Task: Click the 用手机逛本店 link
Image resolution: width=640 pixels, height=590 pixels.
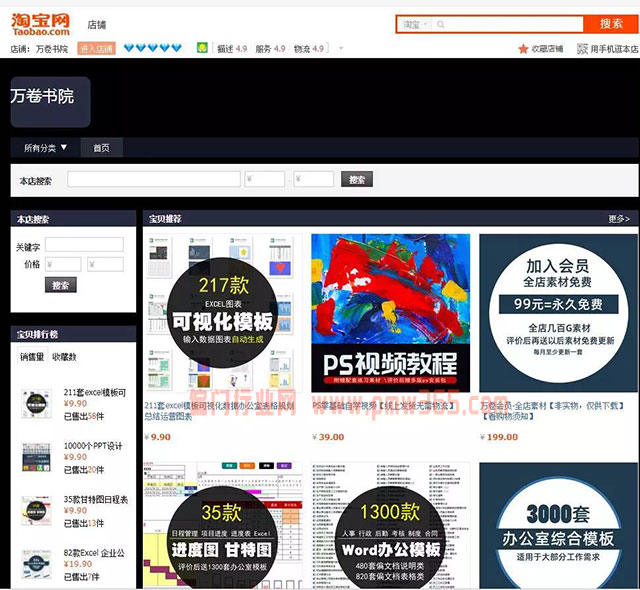Action: (x=614, y=49)
